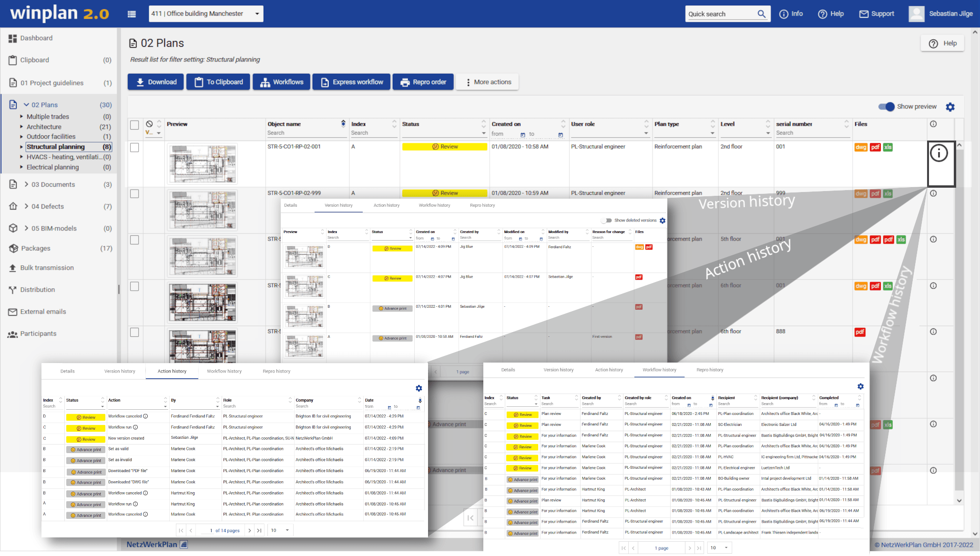
Task: Open the Info icon in top bar
Action: pyautogui.click(x=783, y=14)
